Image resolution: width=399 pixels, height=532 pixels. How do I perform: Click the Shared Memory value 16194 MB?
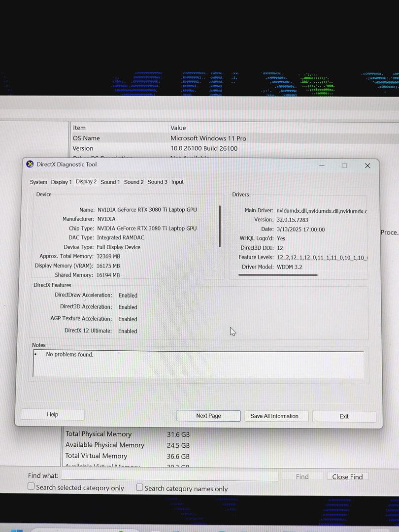[x=108, y=275]
